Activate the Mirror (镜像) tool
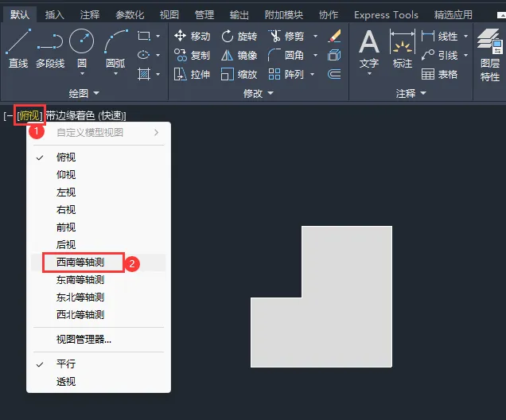The width and height of the screenshot is (506, 420). pos(239,55)
